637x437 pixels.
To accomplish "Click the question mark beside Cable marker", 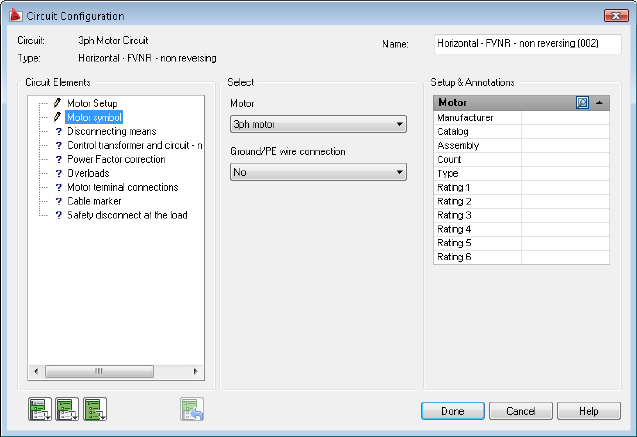I will pyautogui.click(x=58, y=201).
